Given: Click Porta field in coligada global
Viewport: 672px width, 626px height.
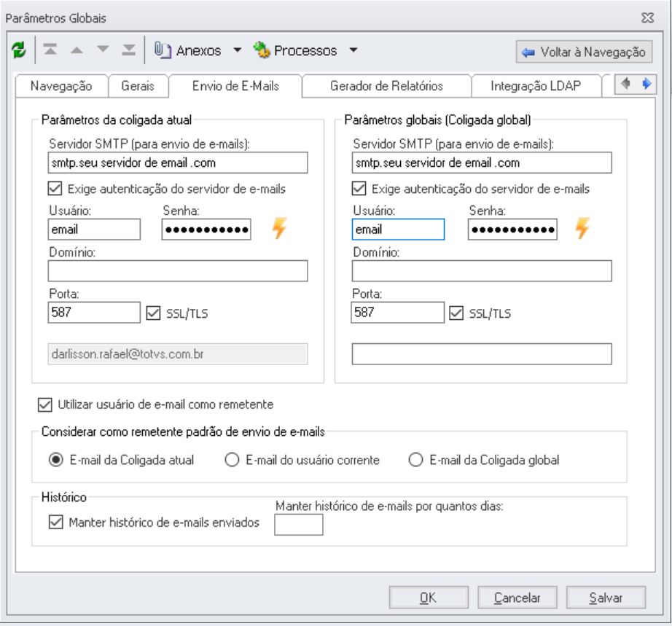Looking at the screenshot, I should coord(398,313).
